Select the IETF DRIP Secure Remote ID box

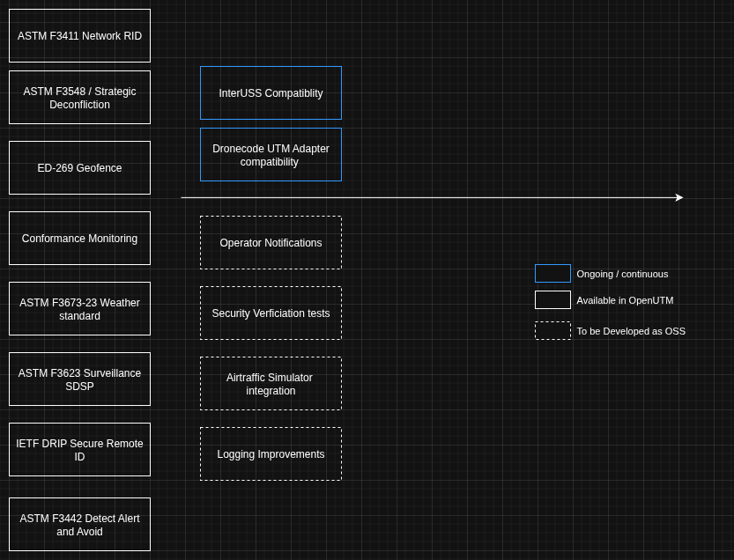tap(79, 450)
